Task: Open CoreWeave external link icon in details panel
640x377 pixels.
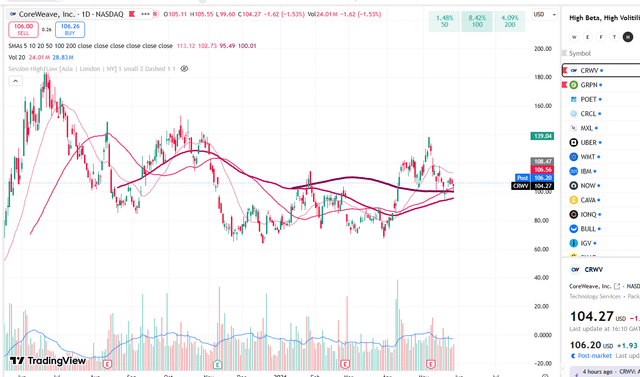Action: point(617,286)
